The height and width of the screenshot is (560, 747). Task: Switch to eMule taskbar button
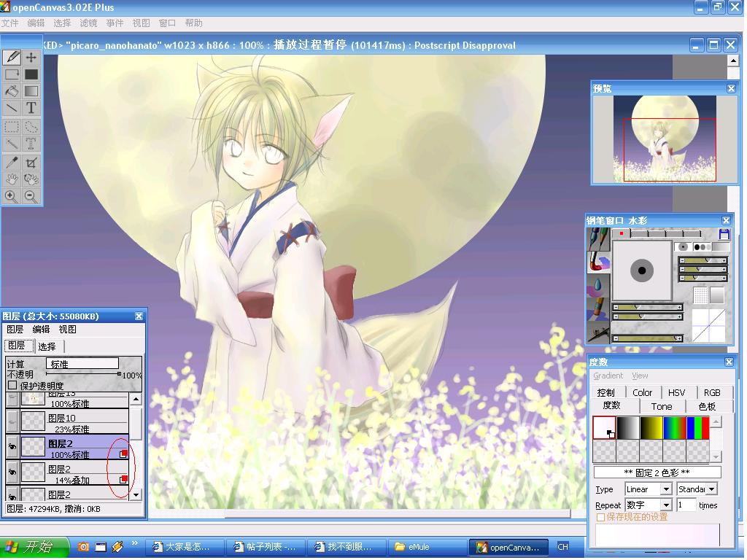click(426, 547)
